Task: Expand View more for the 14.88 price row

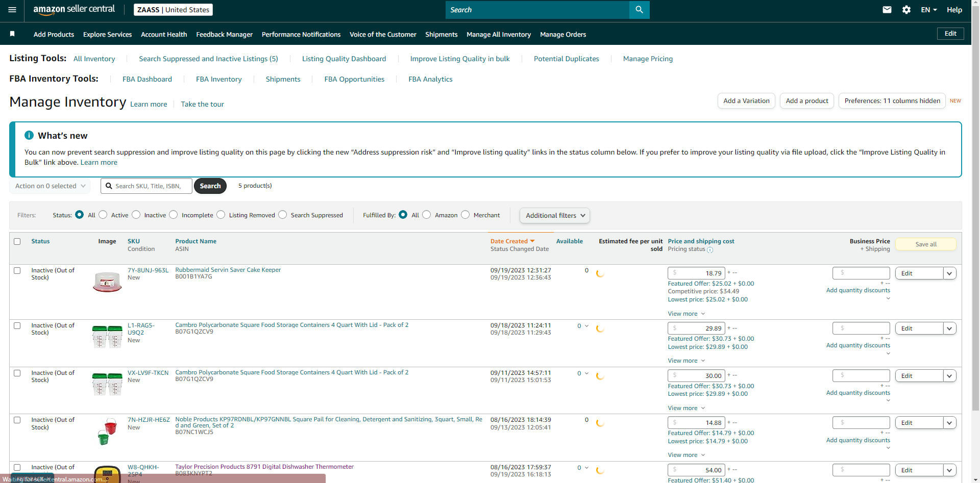Action: point(686,455)
